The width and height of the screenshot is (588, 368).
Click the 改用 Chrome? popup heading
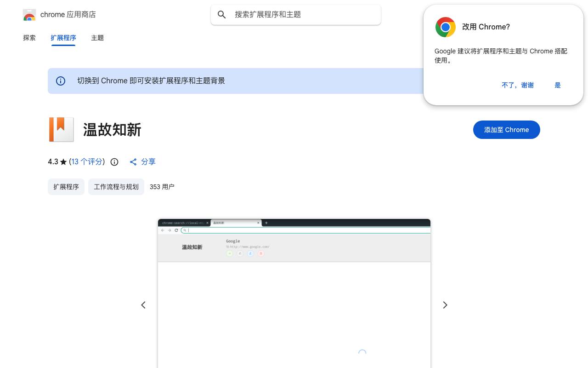point(486,27)
